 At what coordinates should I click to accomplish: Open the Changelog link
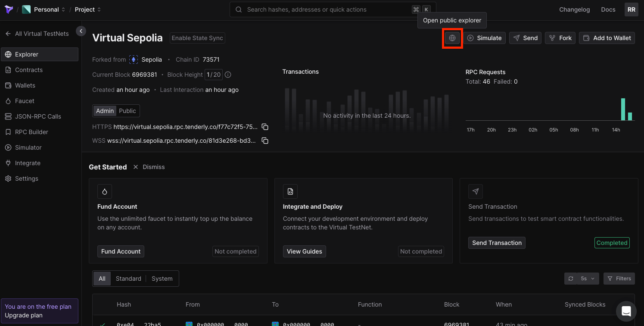574,9
